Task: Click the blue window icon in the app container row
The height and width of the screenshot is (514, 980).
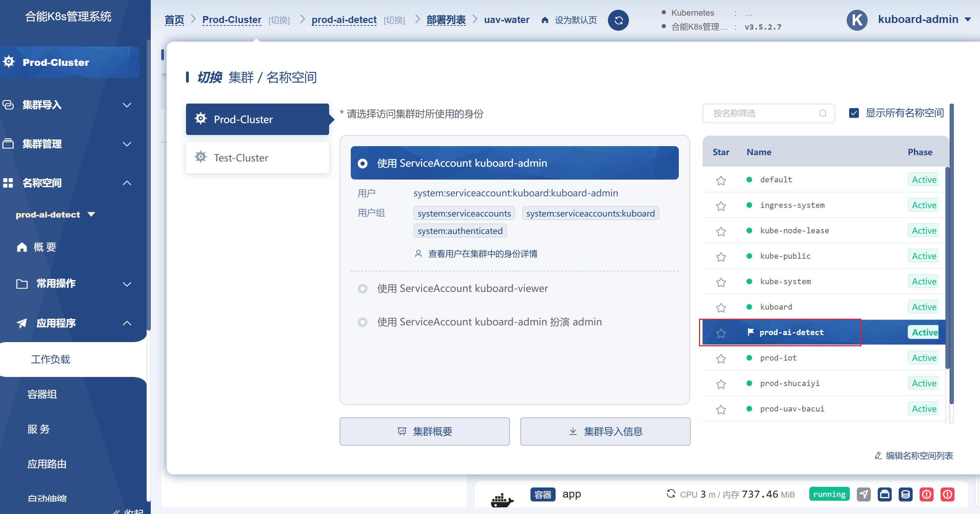Action: [884, 494]
